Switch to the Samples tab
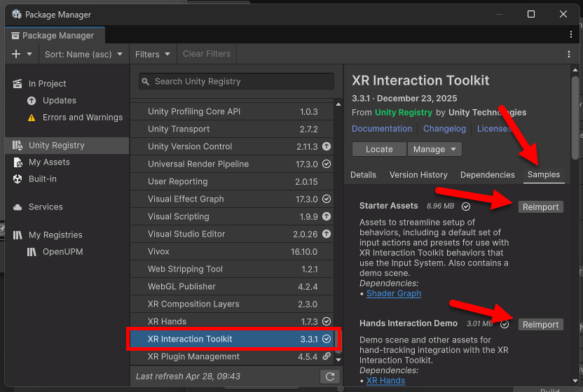This screenshot has width=583, height=392. pos(544,174)
